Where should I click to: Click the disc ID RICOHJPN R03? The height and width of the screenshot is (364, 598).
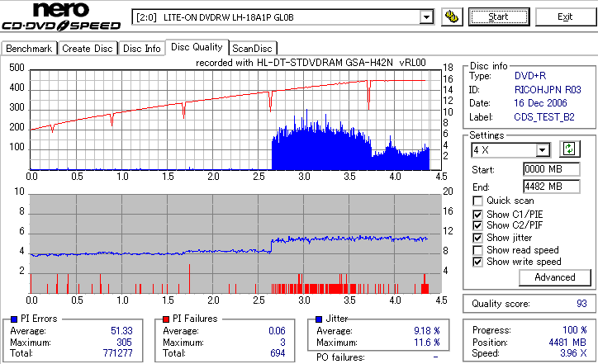(x=548, y=90)
